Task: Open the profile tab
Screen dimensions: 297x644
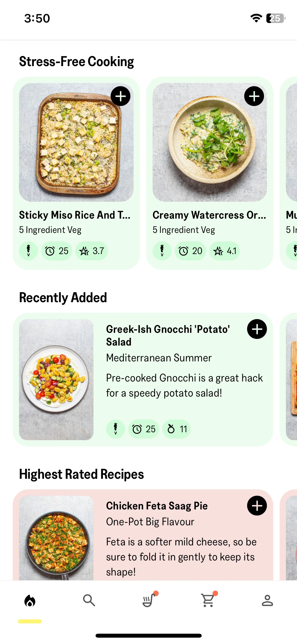Action: tap(267, 601)
